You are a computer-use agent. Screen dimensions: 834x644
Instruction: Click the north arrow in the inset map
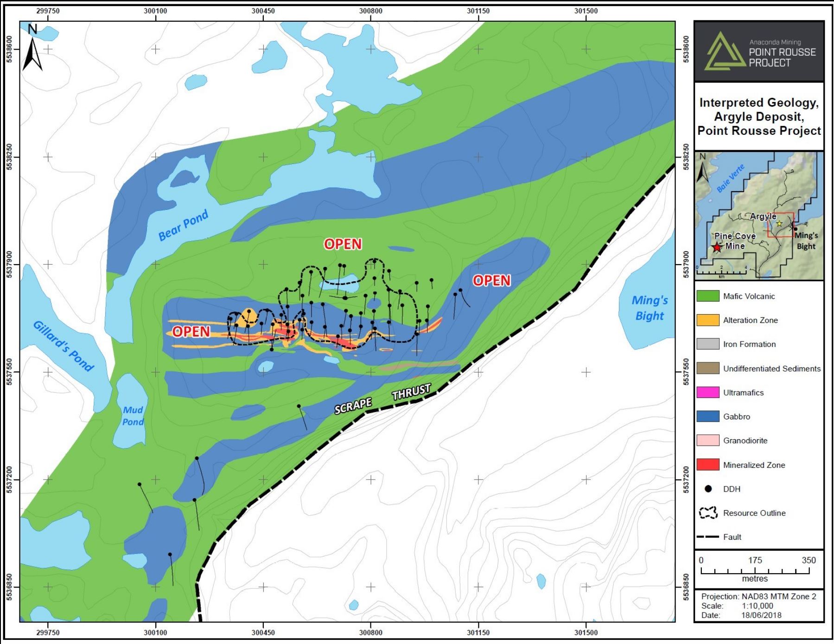(703, 169)
